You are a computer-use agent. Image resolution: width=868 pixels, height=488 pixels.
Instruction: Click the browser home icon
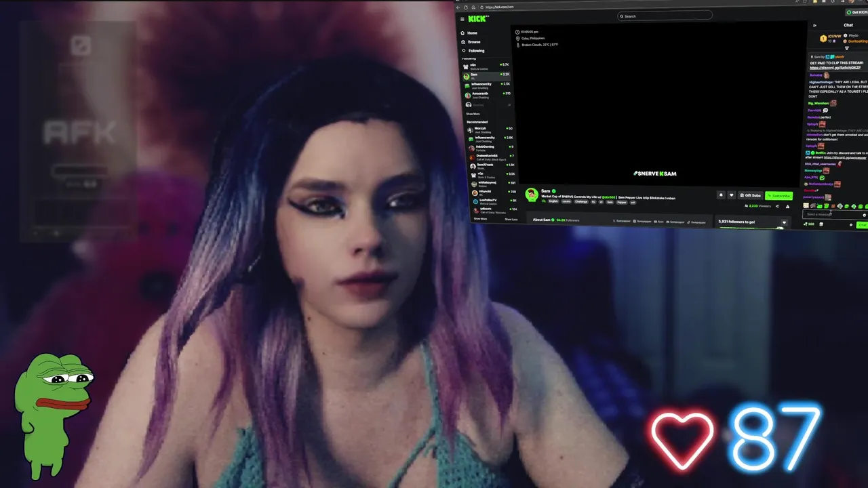click(473, 7)
